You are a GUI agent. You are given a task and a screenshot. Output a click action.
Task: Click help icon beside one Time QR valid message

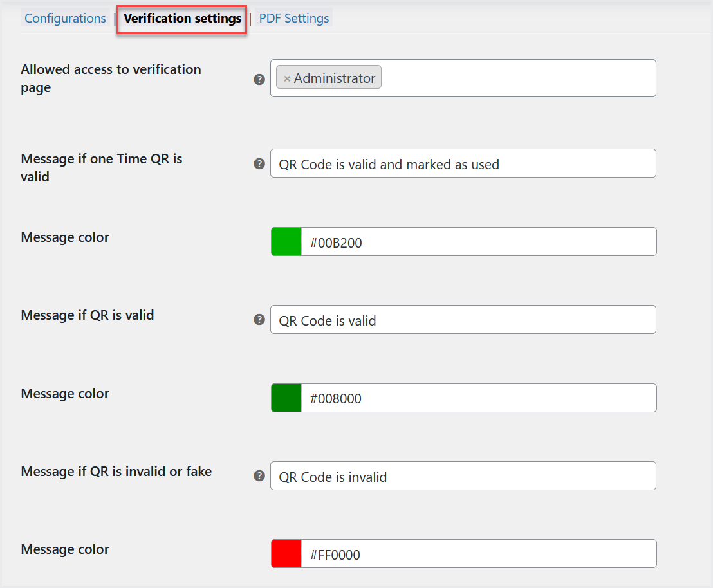click(x=259, y=163)
